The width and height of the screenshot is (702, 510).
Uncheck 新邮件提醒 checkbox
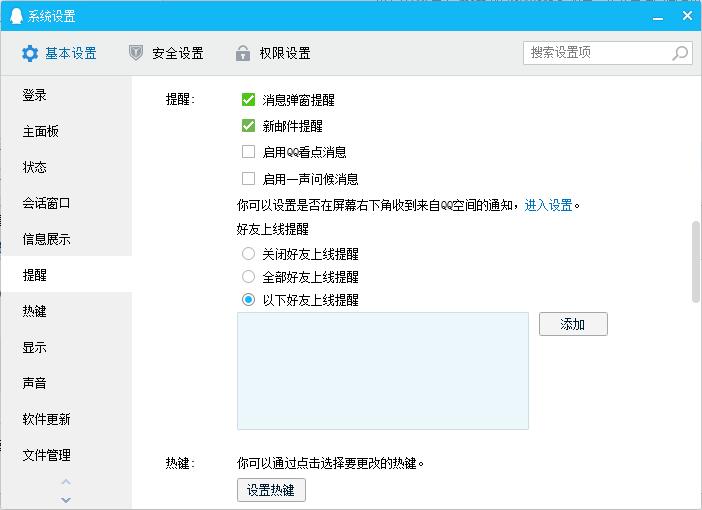tap(248, 126)
